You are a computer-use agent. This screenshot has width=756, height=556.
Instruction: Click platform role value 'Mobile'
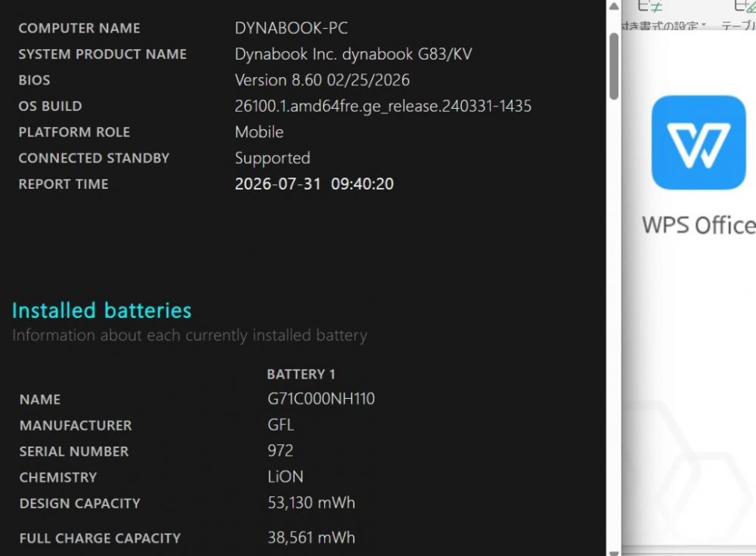point(259,132)
